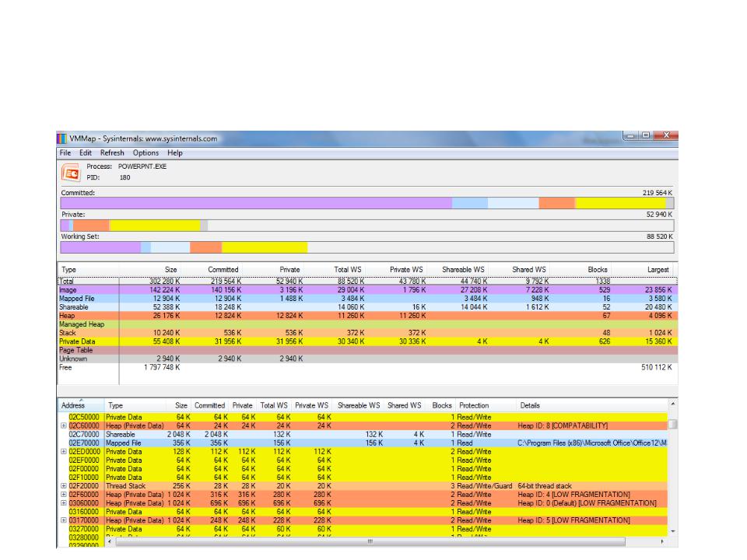Click Heap ID: 0 (Default) details cell

[587, 503]
